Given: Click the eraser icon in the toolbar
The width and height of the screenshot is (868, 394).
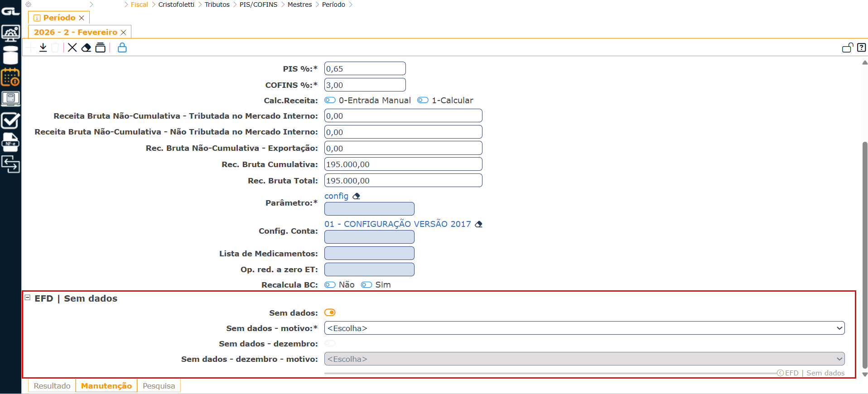Looking at the screenshot, I should click(86, 48).
